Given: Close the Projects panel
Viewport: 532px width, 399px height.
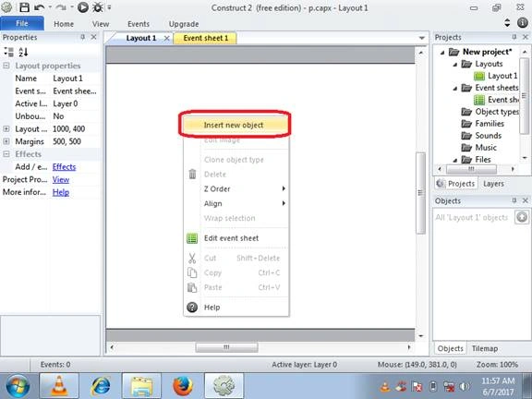Looking at the screenshot, I should 526,37.
